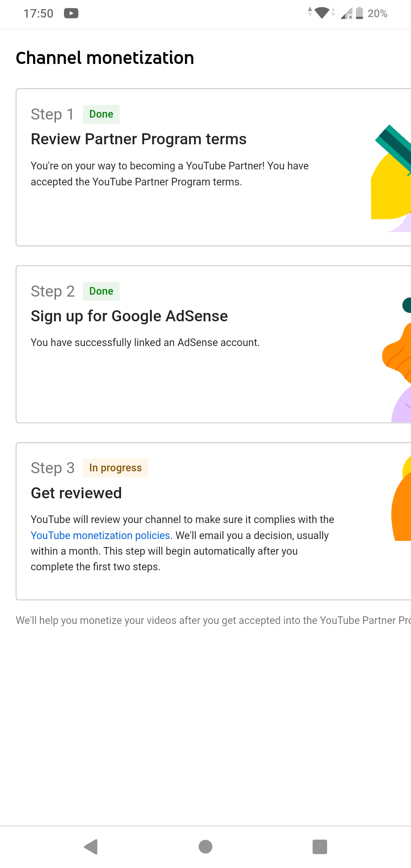Open the YouTube monetization policies link
Viewport: 411px width, 868px height.
coord(100,535)
